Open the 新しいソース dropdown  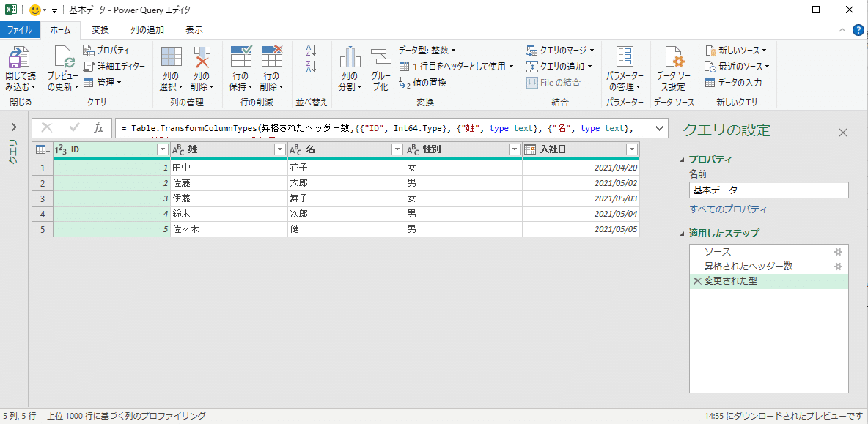click(x=736, y=51)
